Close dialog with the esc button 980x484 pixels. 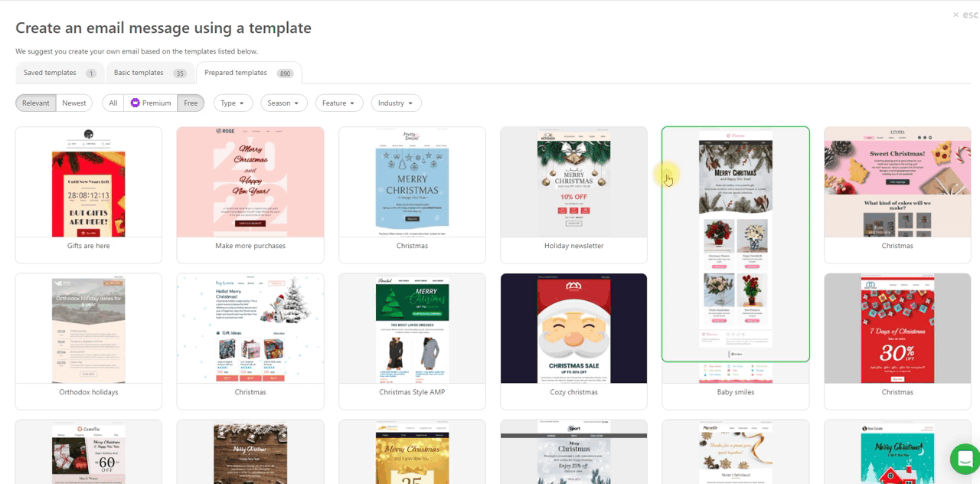(965, 15)
